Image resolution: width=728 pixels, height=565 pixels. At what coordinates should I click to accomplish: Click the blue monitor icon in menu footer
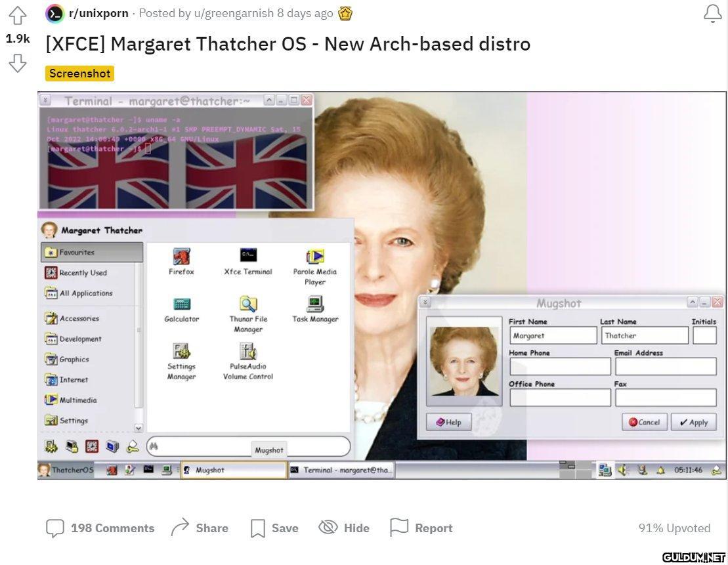click(112, 446)
